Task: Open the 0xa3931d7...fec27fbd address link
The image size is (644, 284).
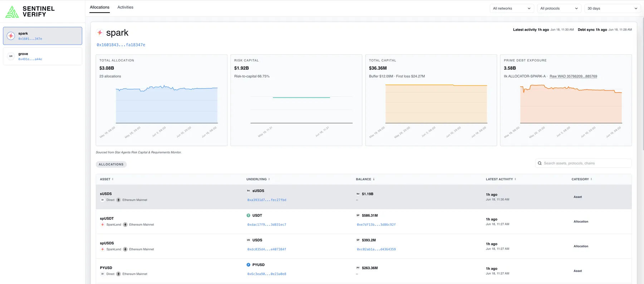Action: click(x=267, y=200)
